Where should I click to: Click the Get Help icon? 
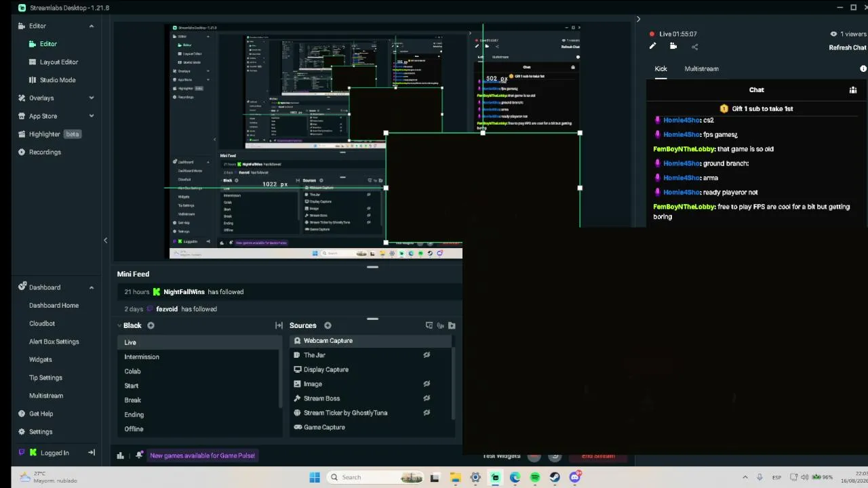(22, 413)
